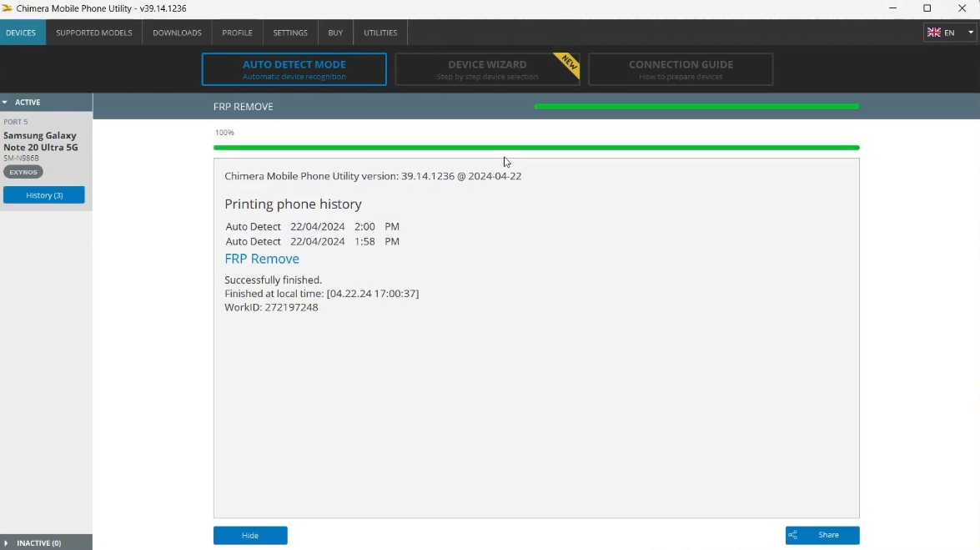Click the FRP Remove link in log

coord(262,259)
